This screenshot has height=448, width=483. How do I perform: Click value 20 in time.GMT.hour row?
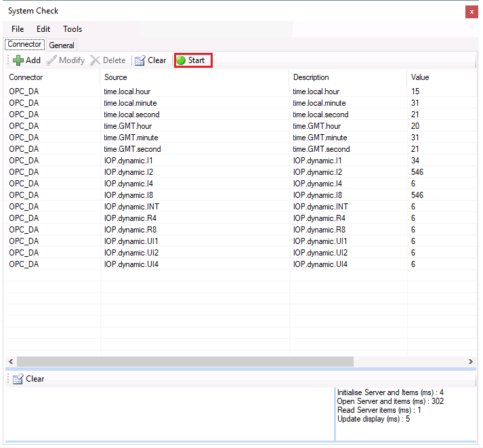click(415, 126)
